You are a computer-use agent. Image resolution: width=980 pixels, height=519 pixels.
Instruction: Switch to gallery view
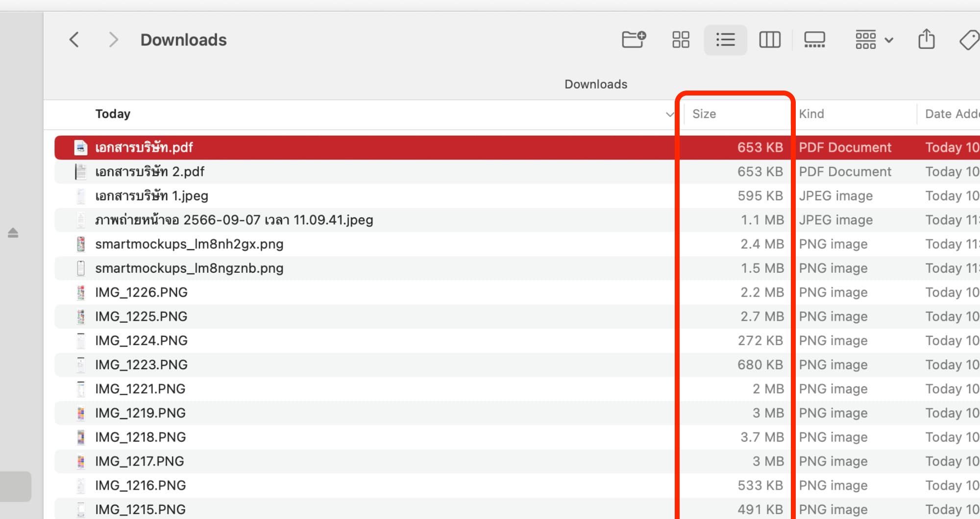pyautogui.click(x=814, y=40)
